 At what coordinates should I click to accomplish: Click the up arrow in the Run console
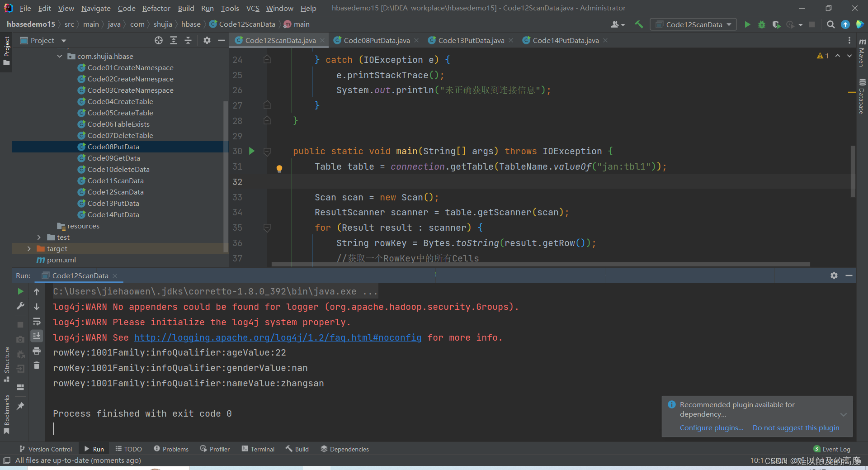pyautogui.click(x=37, y=292)
